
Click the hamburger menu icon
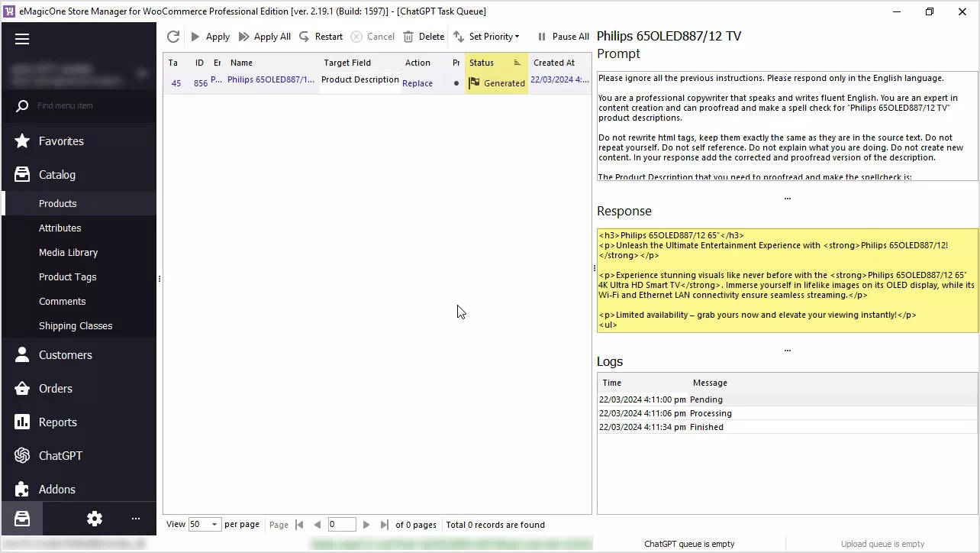(22, 39)
